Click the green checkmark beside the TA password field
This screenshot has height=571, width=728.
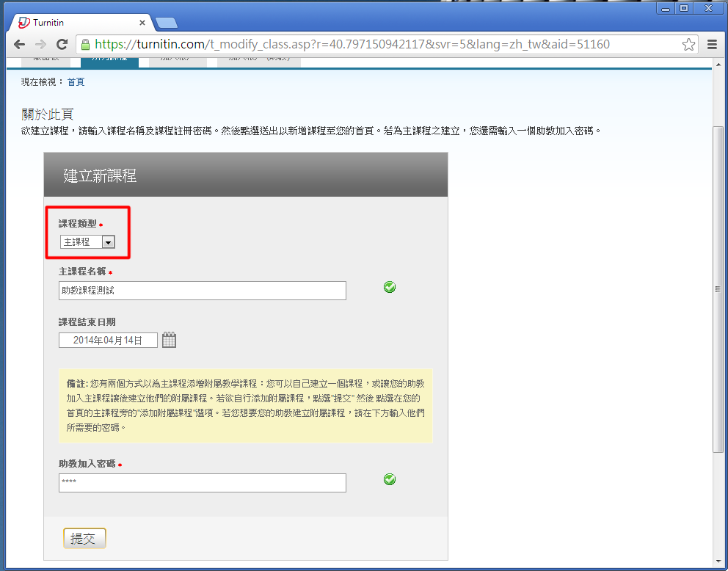pyautogui.click(x=390, y=479)
